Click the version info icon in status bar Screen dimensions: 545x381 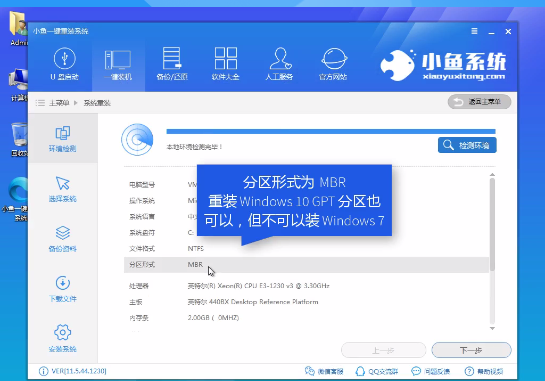(x=43, y=371)
